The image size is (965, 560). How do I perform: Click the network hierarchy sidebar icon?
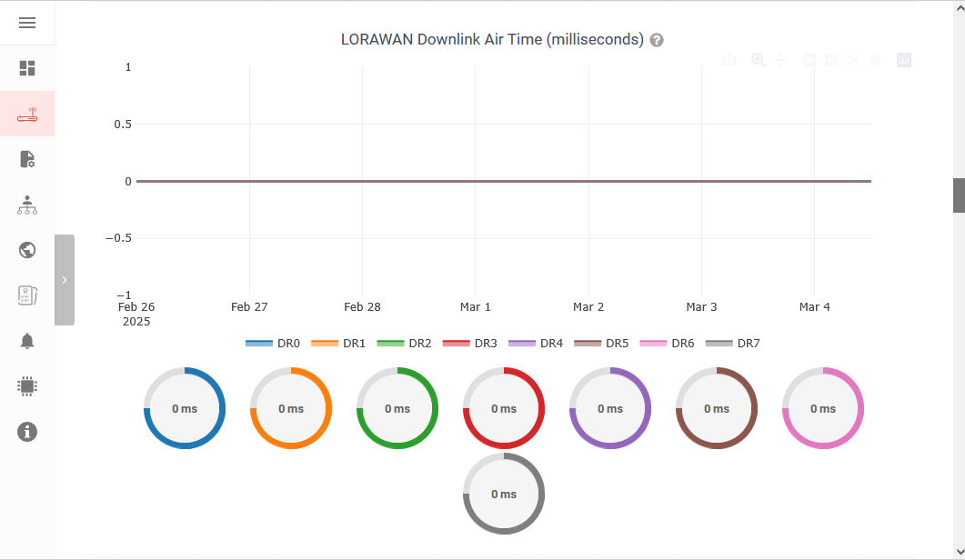click(27, 205)
